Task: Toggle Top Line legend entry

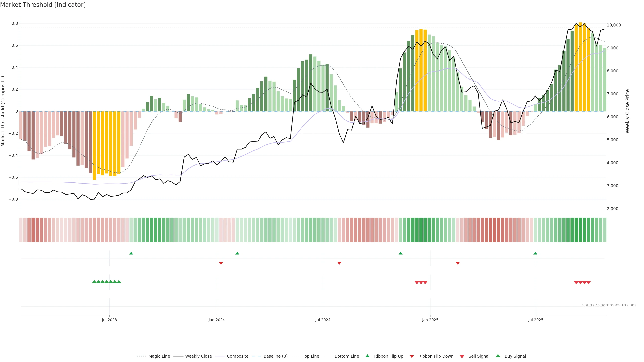Action: [311, 356]
